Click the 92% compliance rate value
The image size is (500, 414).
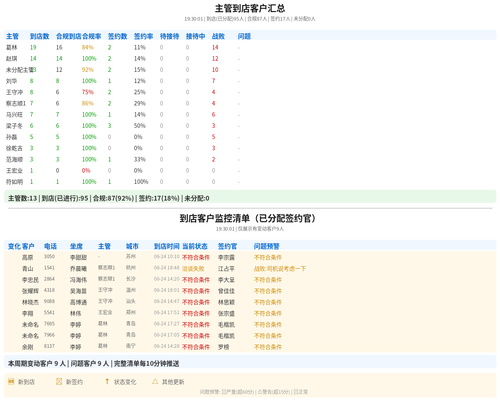pos(88,70)
